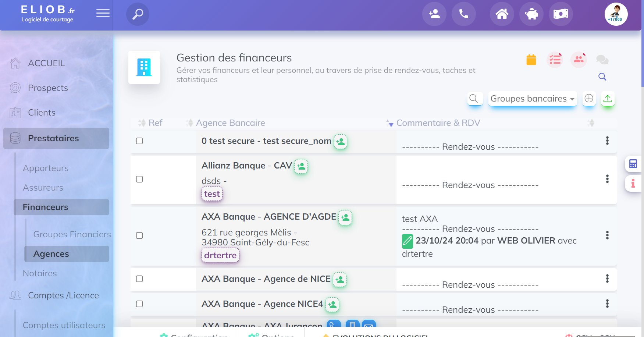Click the piggy bank icon

(x=531, y=14)
